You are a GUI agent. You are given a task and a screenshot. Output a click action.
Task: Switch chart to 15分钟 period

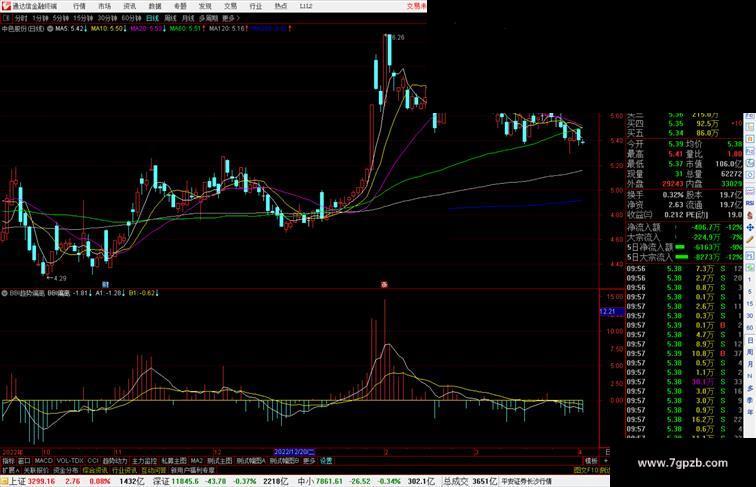pyautogui.click(x=82, y=18)
